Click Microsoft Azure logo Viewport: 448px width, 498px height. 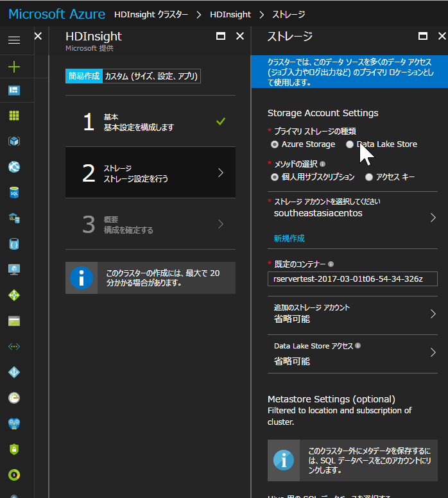56,14
